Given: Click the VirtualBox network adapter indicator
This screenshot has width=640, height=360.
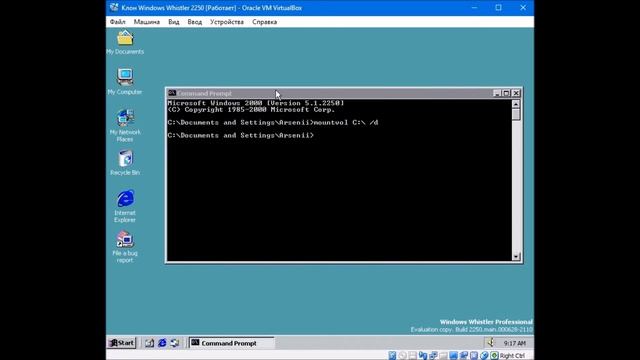Looking at the screenshot, I should [433, 356].
